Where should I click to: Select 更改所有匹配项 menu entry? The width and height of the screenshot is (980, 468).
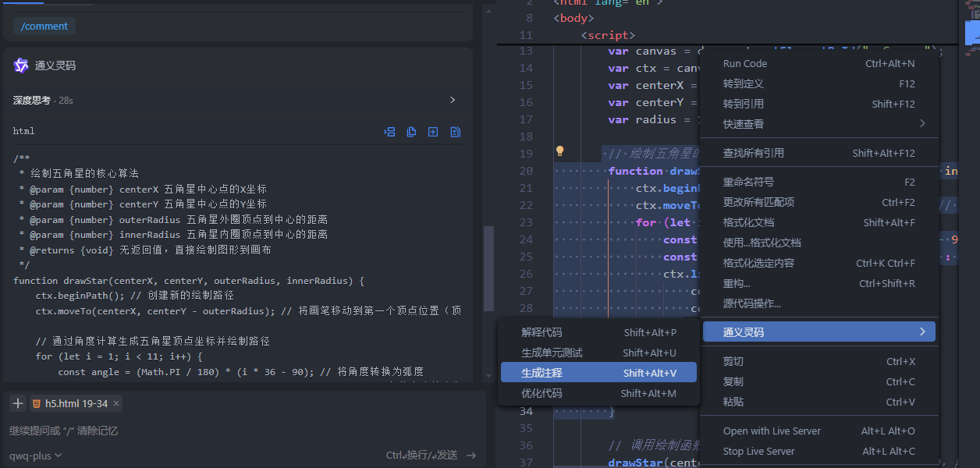818,202
